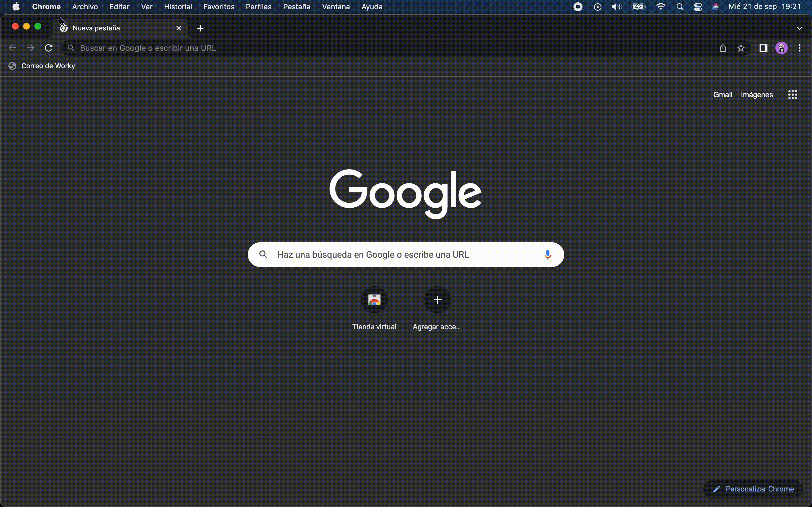Viewport: 812px width, 507px height.
Task: Bookmark this tab with the star icon
Action: coord(741,48)
